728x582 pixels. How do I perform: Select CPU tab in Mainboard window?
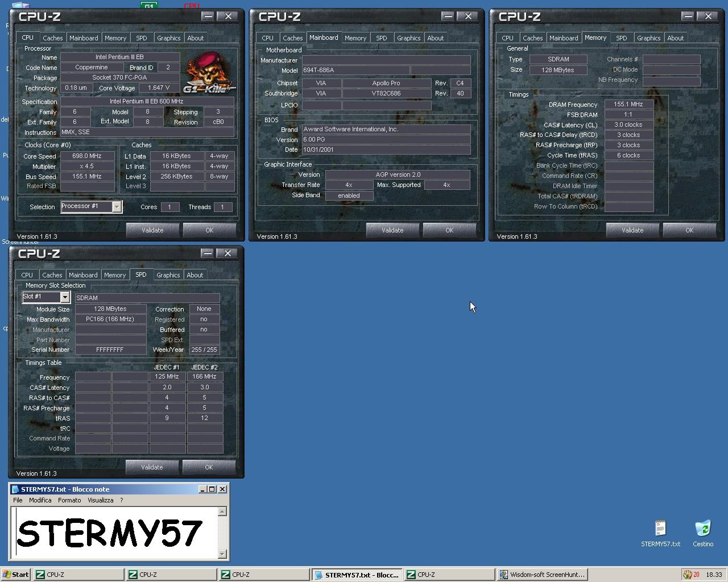click(x=267, y=38)
